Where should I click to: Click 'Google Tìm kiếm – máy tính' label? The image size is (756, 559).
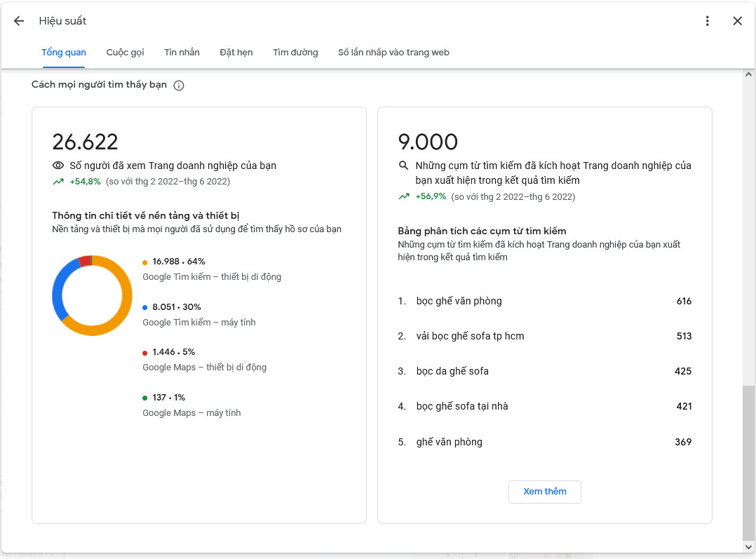[x=199, y=322]
